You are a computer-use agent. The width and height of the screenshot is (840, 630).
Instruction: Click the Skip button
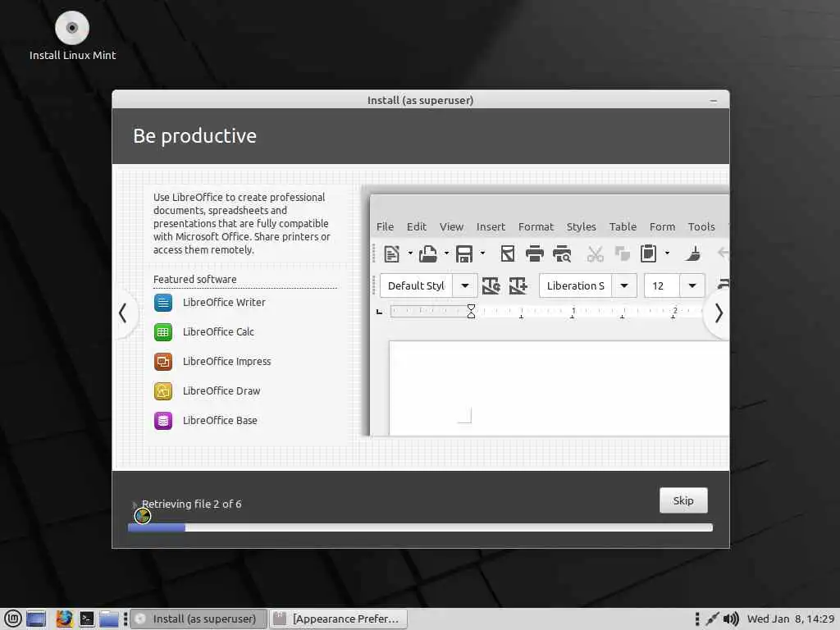683,500
